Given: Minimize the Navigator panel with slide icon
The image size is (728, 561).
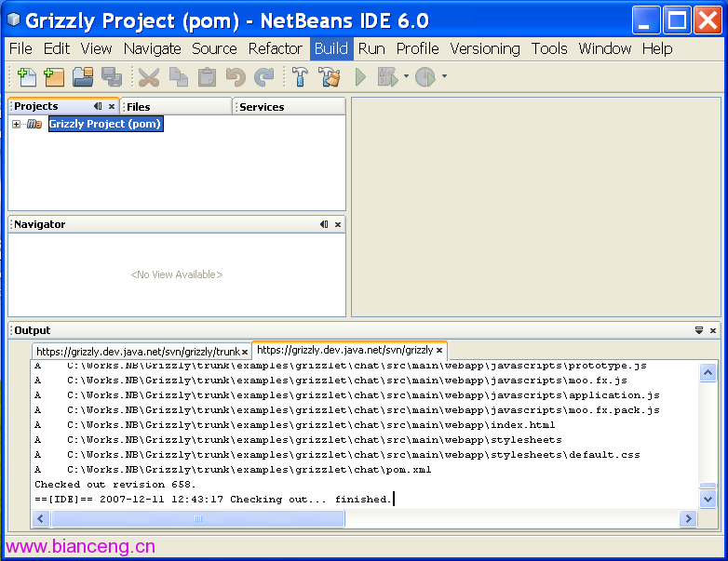Looking at the screenshot, I should pos(324,224).
